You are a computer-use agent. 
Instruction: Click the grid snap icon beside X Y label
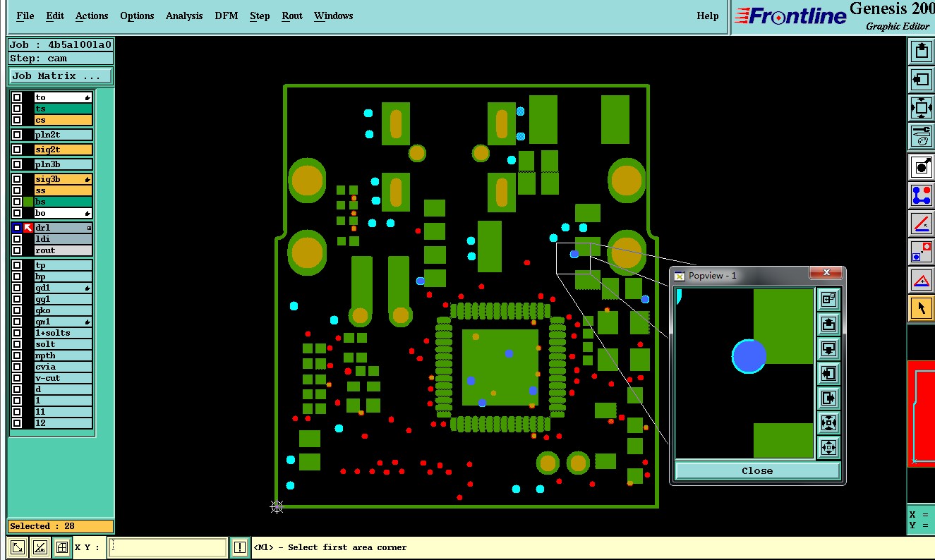62,547
